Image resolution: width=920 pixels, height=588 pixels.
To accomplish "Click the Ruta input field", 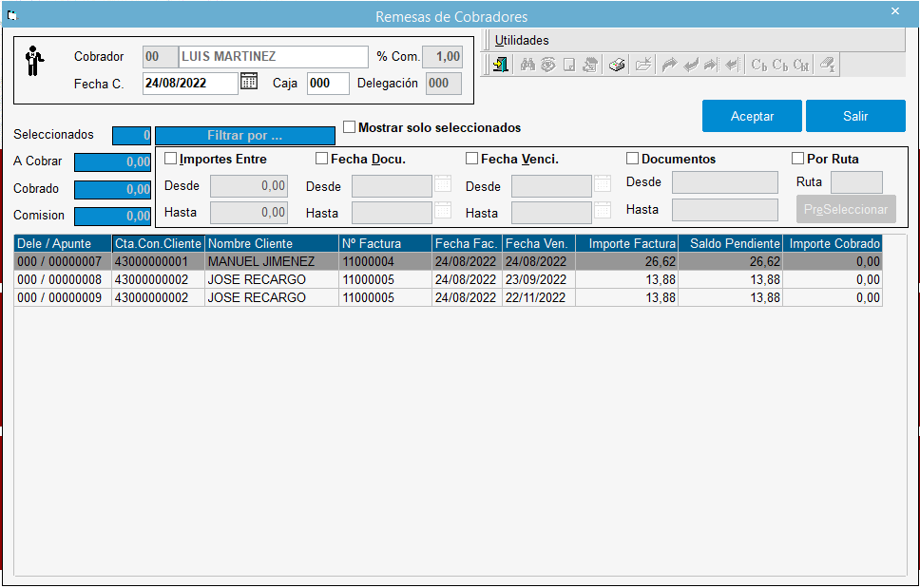I will (856, 182).
